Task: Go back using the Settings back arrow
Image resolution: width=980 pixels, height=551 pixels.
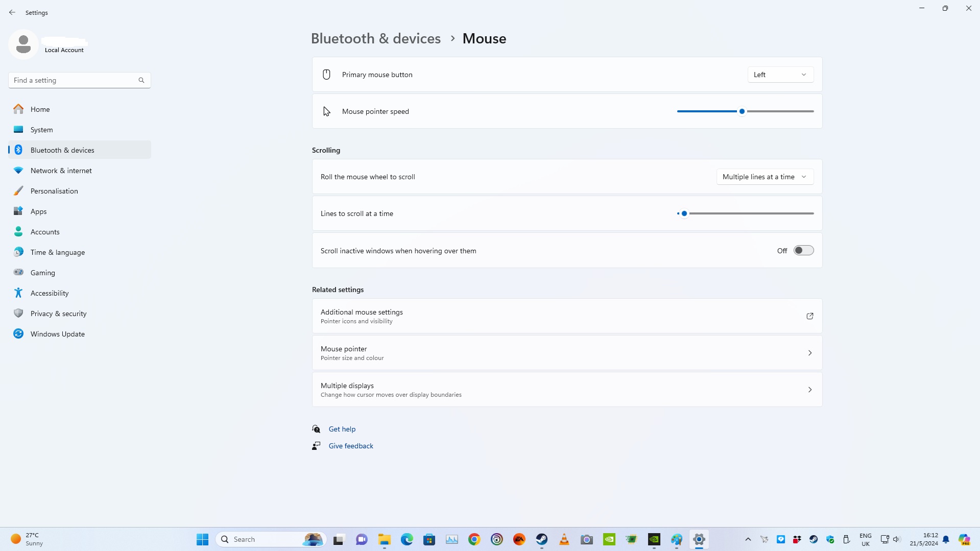Action: coord(12,12)
